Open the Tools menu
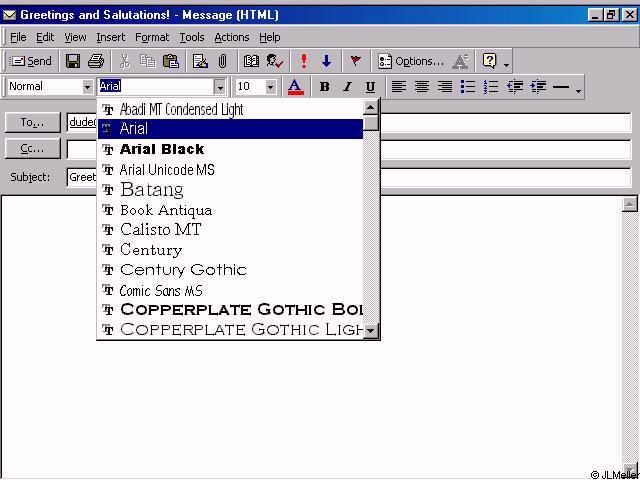 coord(192,38)
